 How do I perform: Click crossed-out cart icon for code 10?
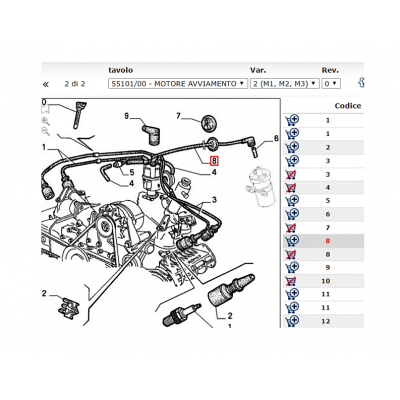(291, 281)
